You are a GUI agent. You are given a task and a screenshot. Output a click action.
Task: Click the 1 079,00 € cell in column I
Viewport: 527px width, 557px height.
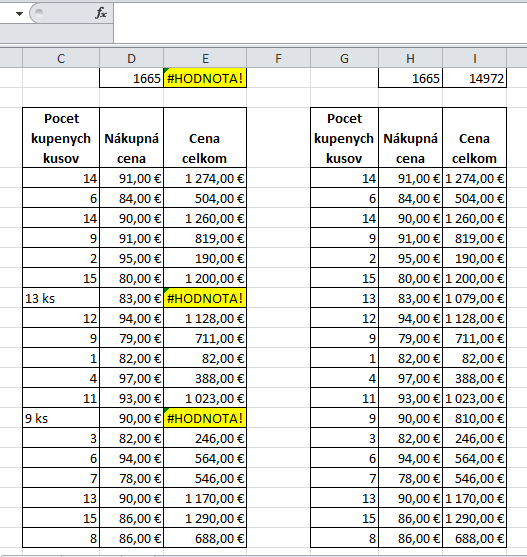(x=474, y=298)
